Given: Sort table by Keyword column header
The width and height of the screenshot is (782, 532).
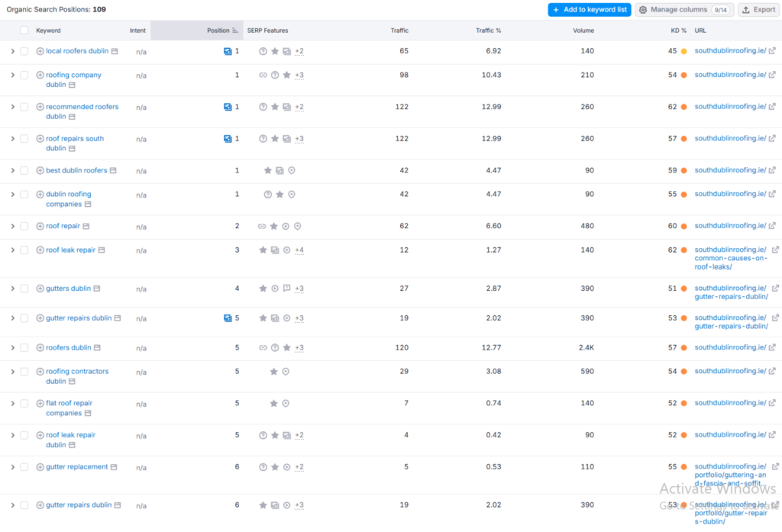Looking at the screenshot, I should [x=48, y=31].
